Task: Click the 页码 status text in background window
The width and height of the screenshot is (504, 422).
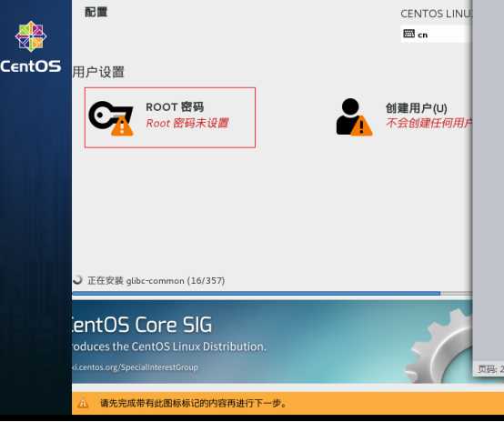Action: (x=490, y=369)
